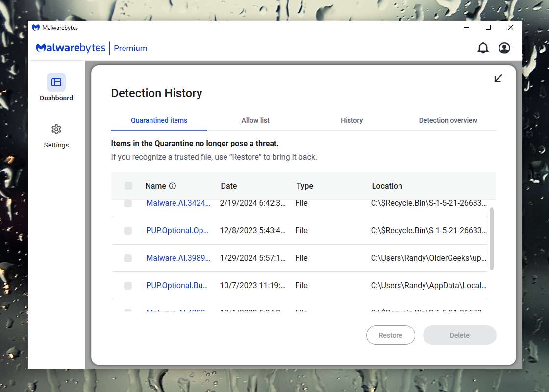This screenshot has width=549, height=392.
Task: Click the Recycle.Bin location of PUP.Optional.Op
Action: [428, 231]
